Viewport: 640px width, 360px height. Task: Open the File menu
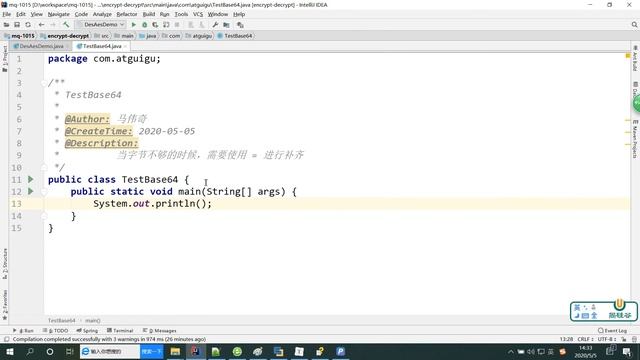click(7, 14)
